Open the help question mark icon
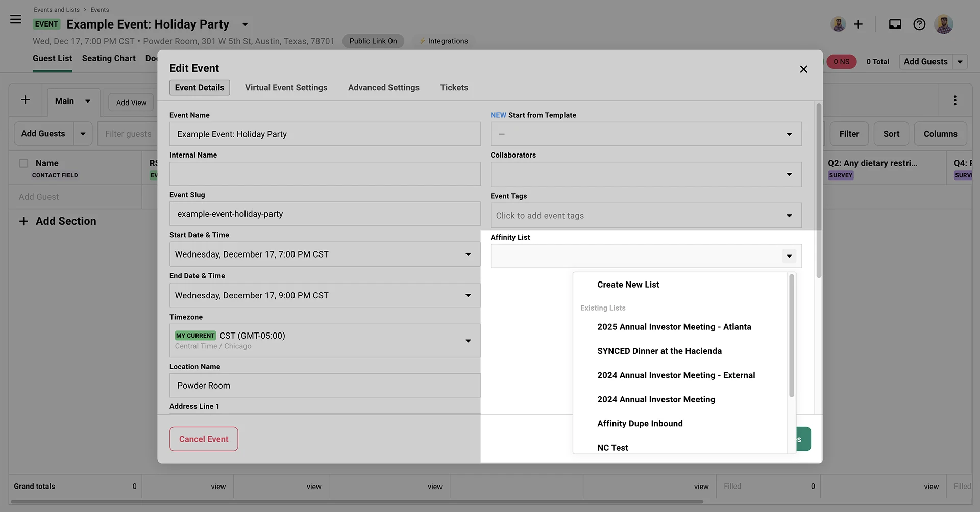Screen dimensions: 980x512 coord(919,24)
